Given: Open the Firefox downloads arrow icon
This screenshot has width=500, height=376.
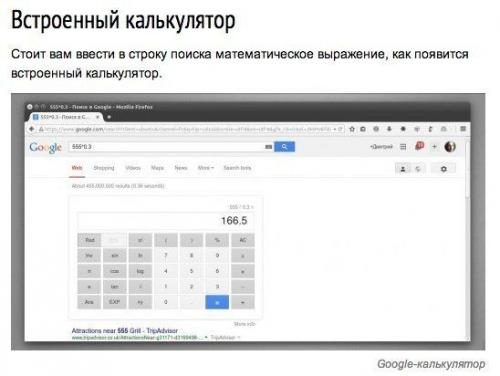Looking at the screenshot, I should coord(389,129).
